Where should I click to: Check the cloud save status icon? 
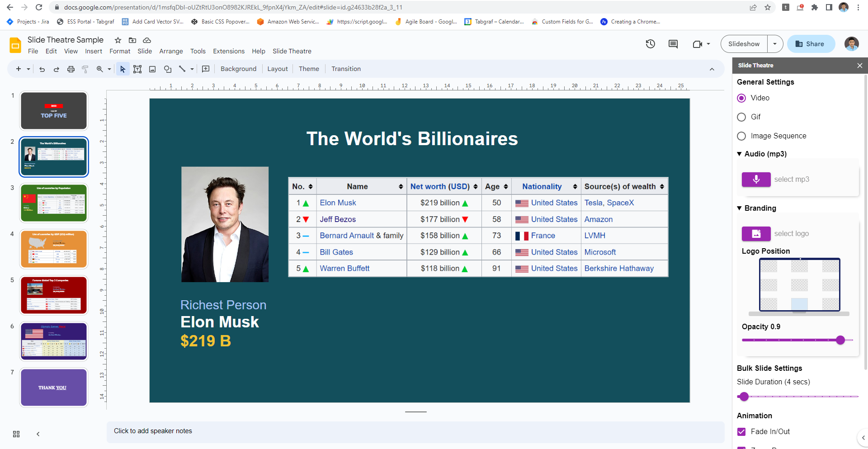click(x=147, y=40)
